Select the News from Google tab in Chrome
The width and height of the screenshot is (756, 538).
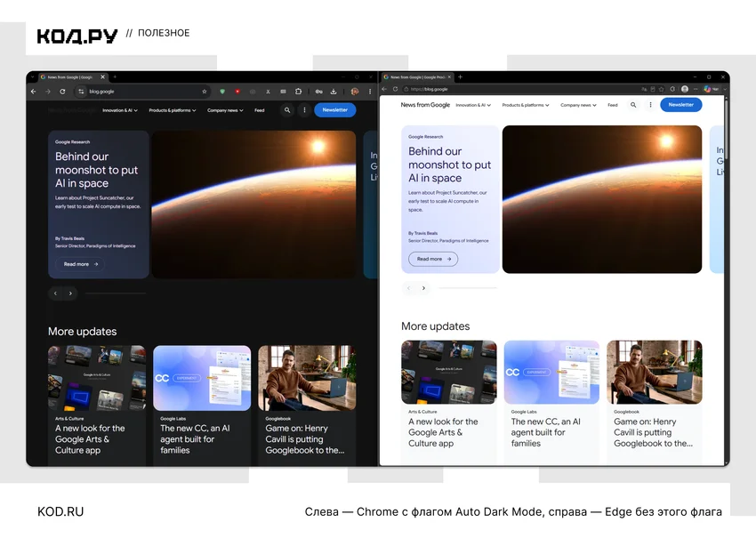(72, 76)
